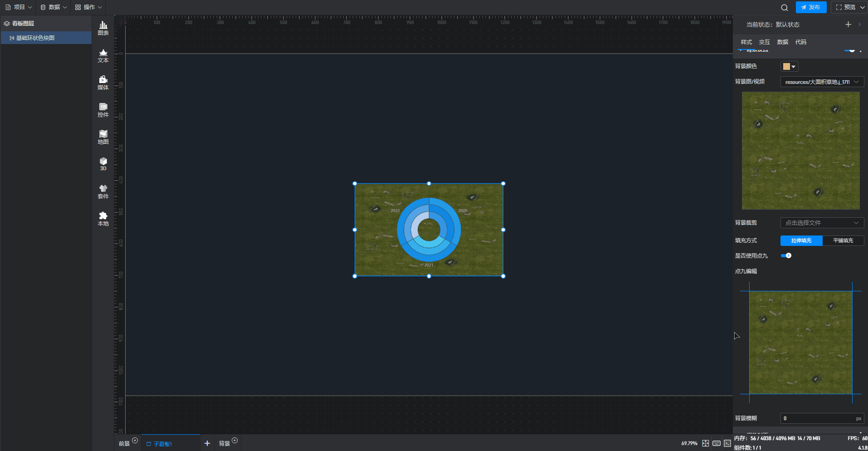This screenshot has width=868, height=451.
Task: Open the 地图 map component panel
Action: click(103, 137)
